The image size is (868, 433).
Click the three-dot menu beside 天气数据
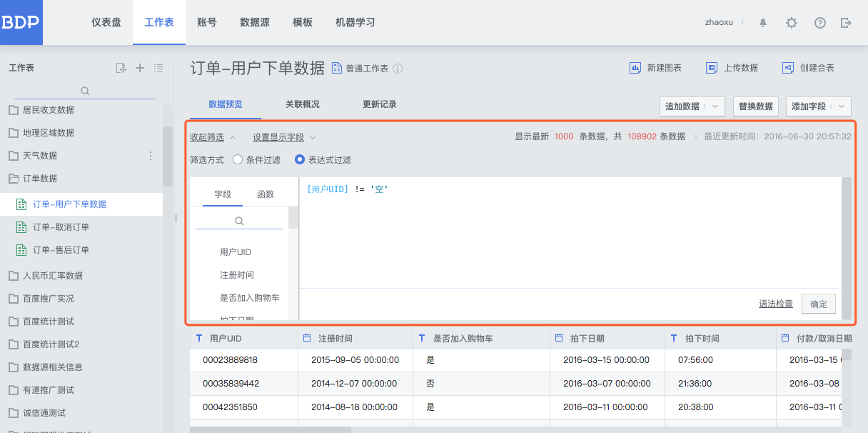click(151, 156)
